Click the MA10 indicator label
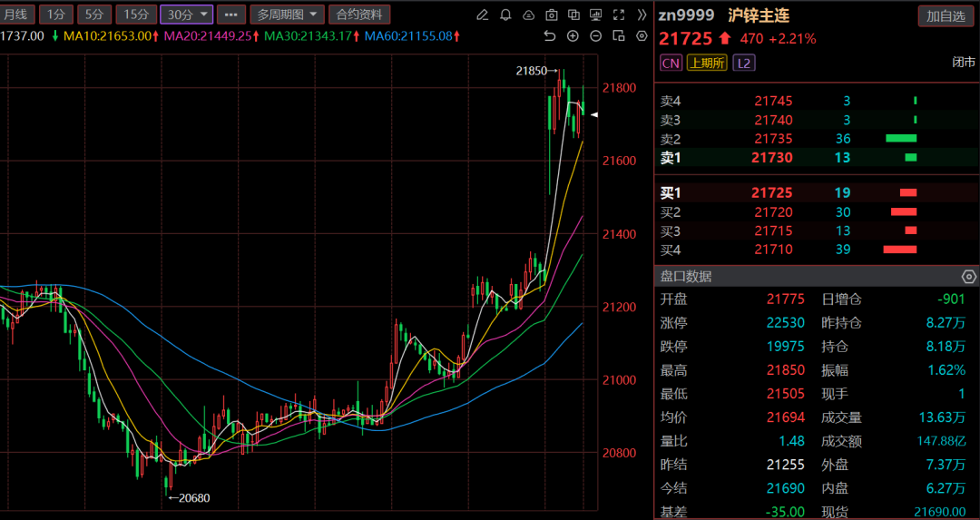Viewport: 980px width, 520px height. pos(111,36)
